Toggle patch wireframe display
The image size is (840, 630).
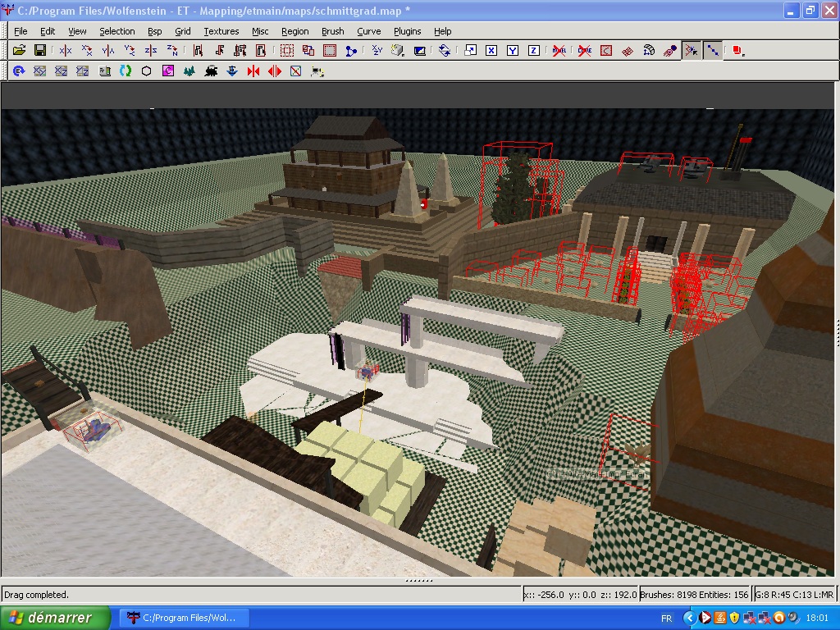[x=628, y=50]
